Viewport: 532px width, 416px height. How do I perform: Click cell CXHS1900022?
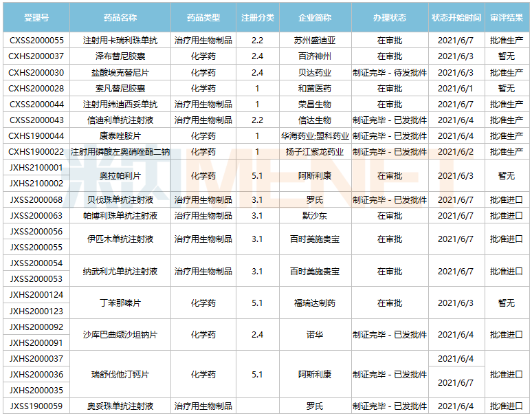pos(36,152)
